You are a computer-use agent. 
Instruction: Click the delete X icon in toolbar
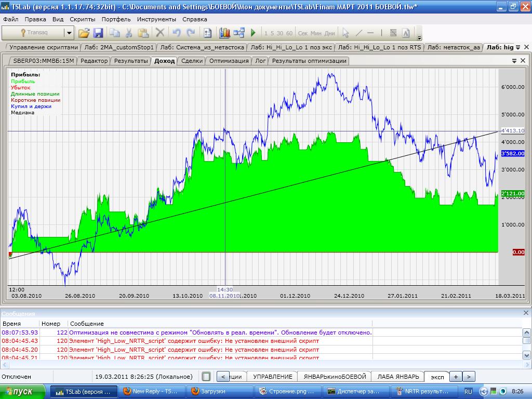[160, 33]
